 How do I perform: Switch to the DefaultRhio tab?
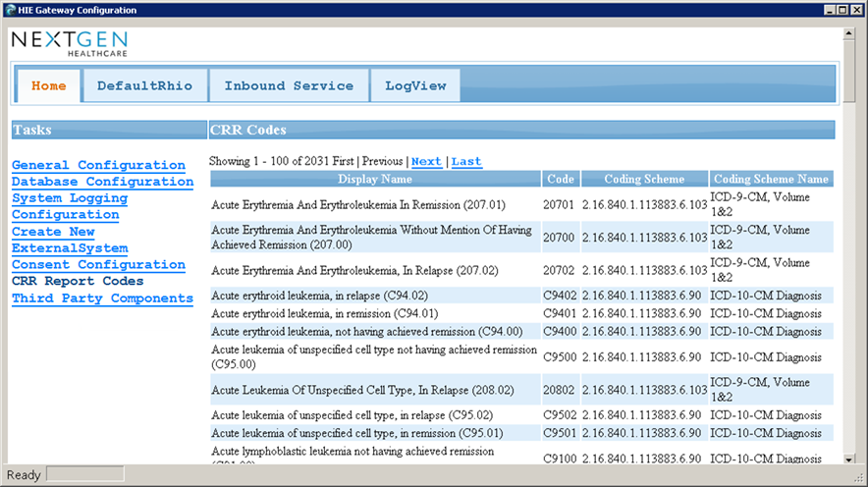click(x=144, y=85)
